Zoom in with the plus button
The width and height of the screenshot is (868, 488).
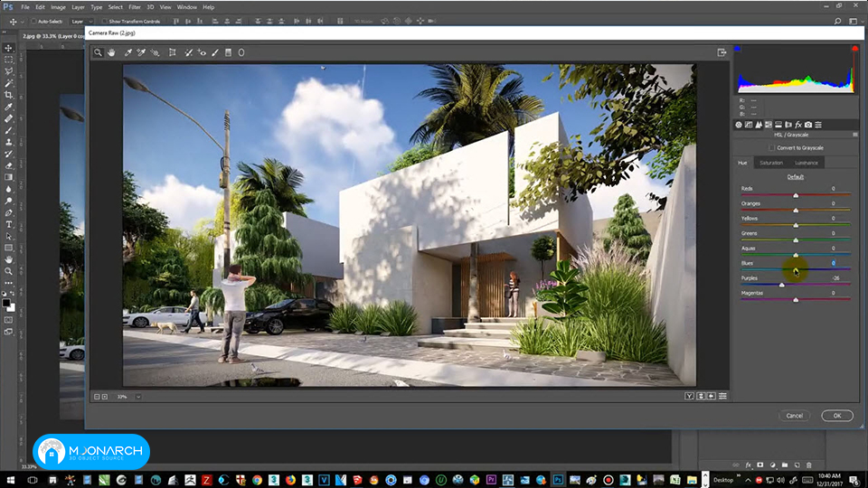click(105, 397)
